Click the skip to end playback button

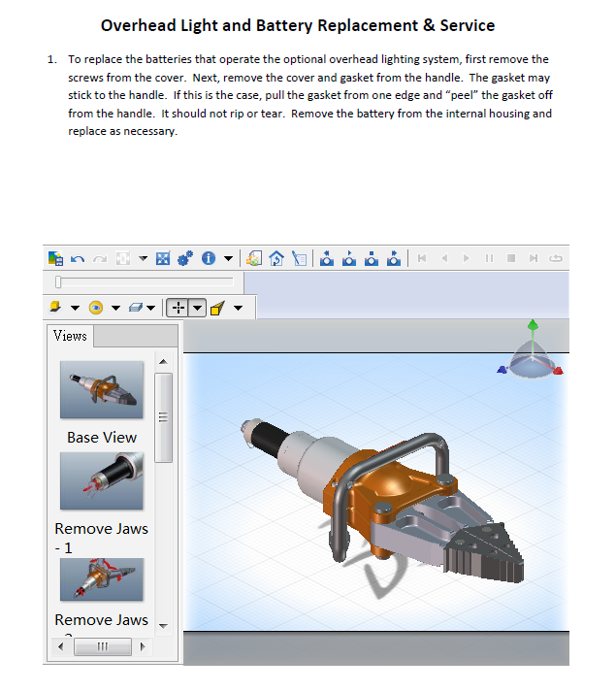pyautogui.click(x=533, y=259)
